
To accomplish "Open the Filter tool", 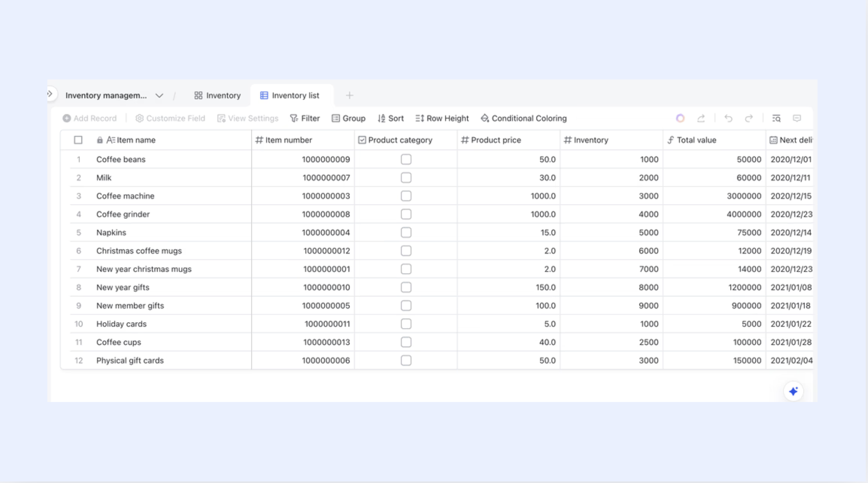I will click(304, 118).
